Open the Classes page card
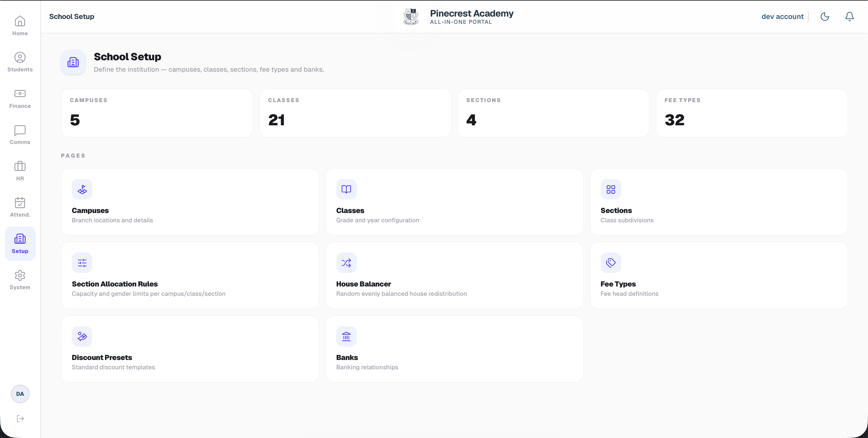868x438 pixels. click(454, 202)
